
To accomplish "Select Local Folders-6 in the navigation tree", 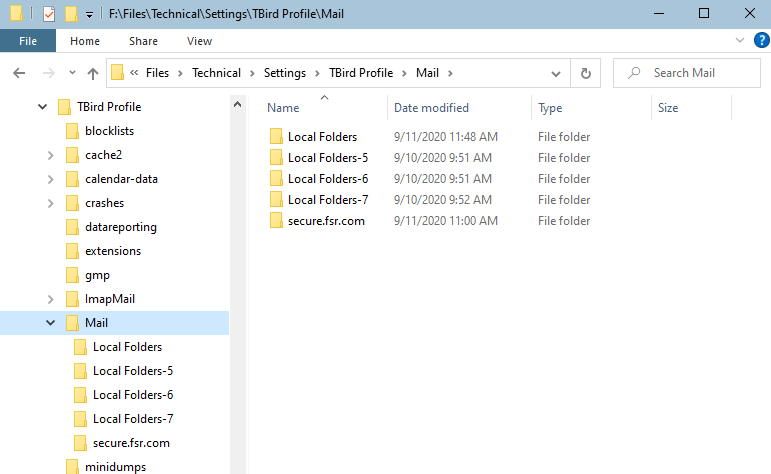I will [x=133, y=395].
